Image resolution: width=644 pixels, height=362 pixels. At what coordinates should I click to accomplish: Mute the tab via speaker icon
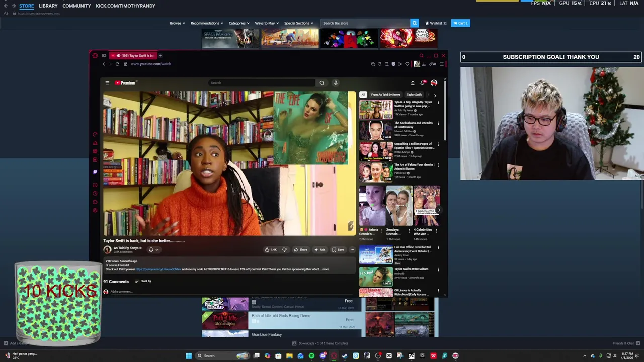(x=118, y=55)
